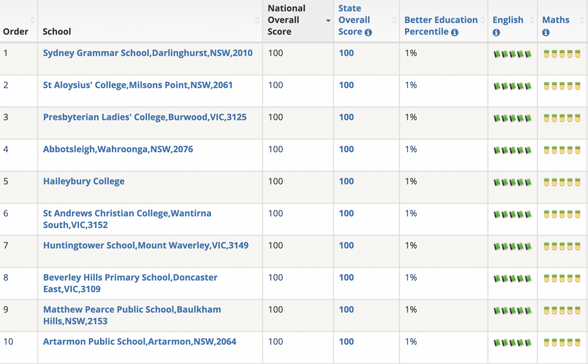Toggle the National Overall Score descending sort arrow
The height and width of the screenshot is (364, 588).
click(328, 21)
